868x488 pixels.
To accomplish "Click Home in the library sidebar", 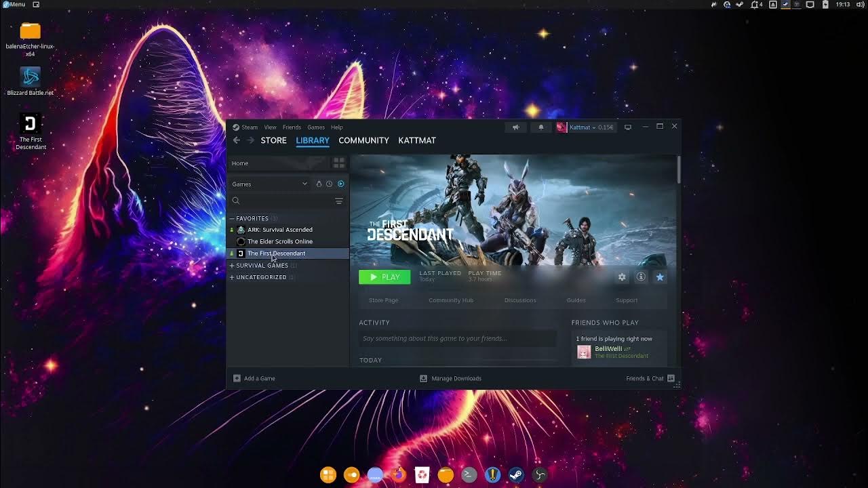I will 278,163.
